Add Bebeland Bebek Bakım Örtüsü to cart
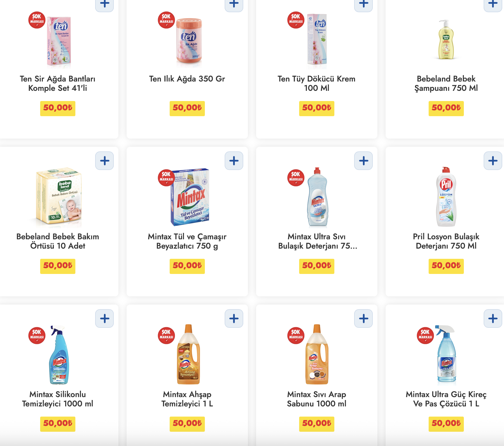 pyautogui.click(x=104, y=161)
